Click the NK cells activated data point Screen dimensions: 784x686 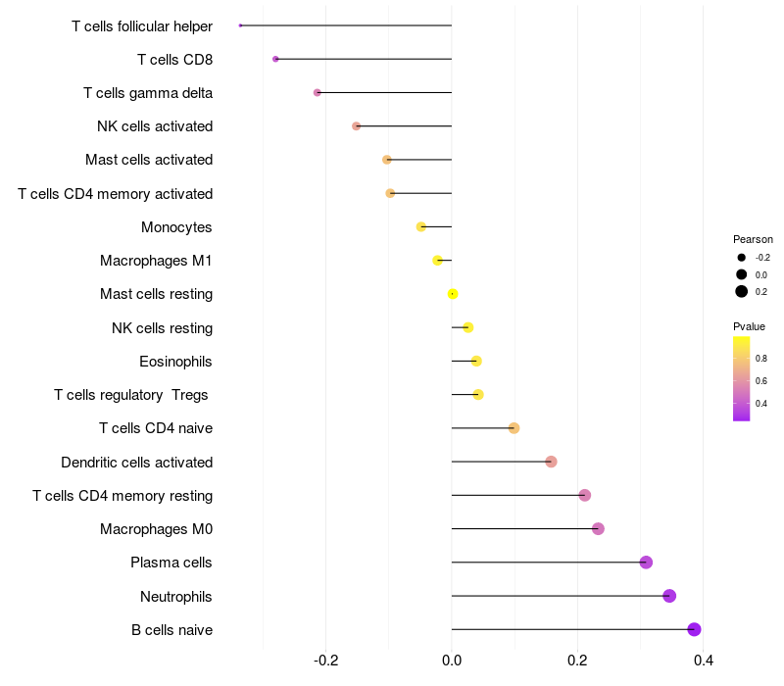click(356, 126)
